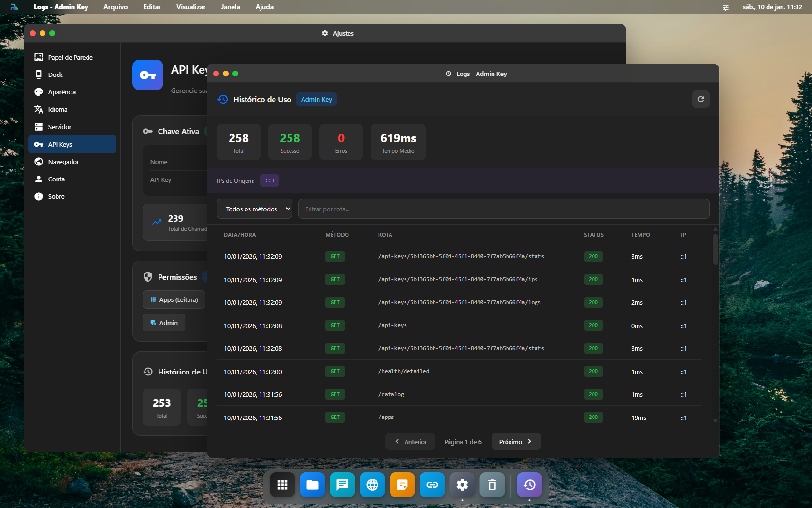Open the Arquivo menu
This screenshot has width=812, height=508.
coord(116,7)
